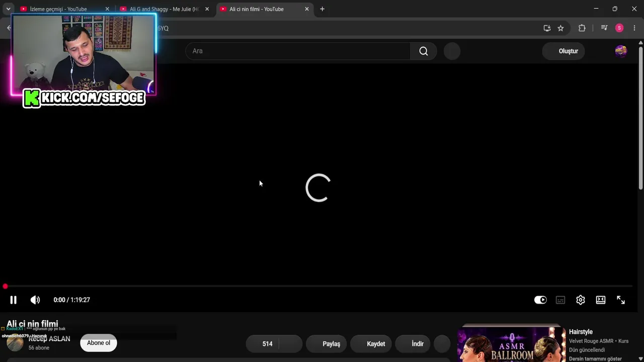Click the round voice search button
Screen dimensions: 644x362
(x=452, y=51)
